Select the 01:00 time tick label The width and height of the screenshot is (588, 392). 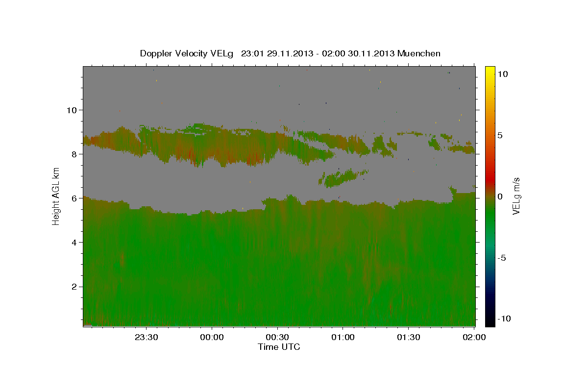[343, 337]
